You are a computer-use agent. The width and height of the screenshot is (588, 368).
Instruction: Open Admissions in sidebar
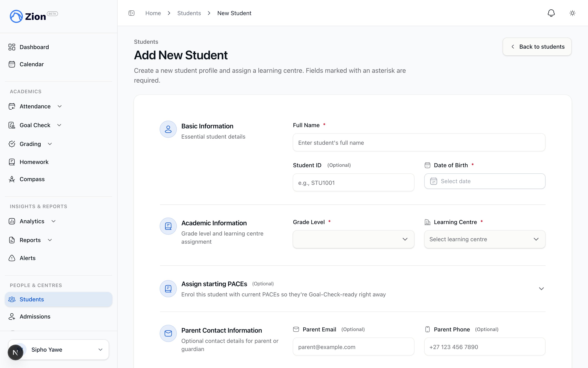click(x=59, y=316)
